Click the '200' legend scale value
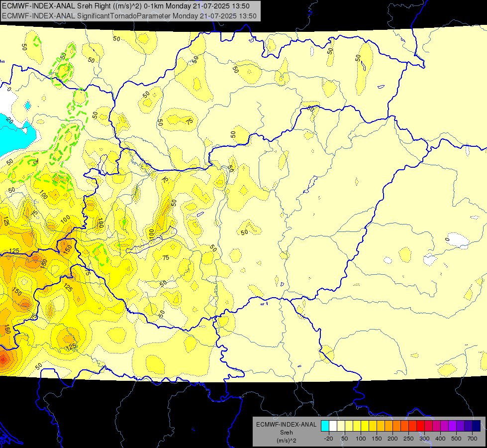Image resolution: width=487 pixels, height=448 pixels. pos(392,439)
